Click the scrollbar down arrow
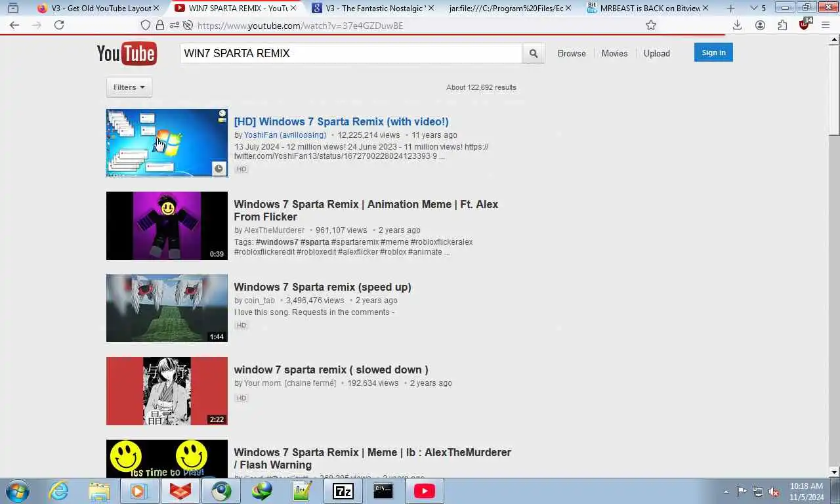Screen dimensions: 840x504 (x=834, y=472)
